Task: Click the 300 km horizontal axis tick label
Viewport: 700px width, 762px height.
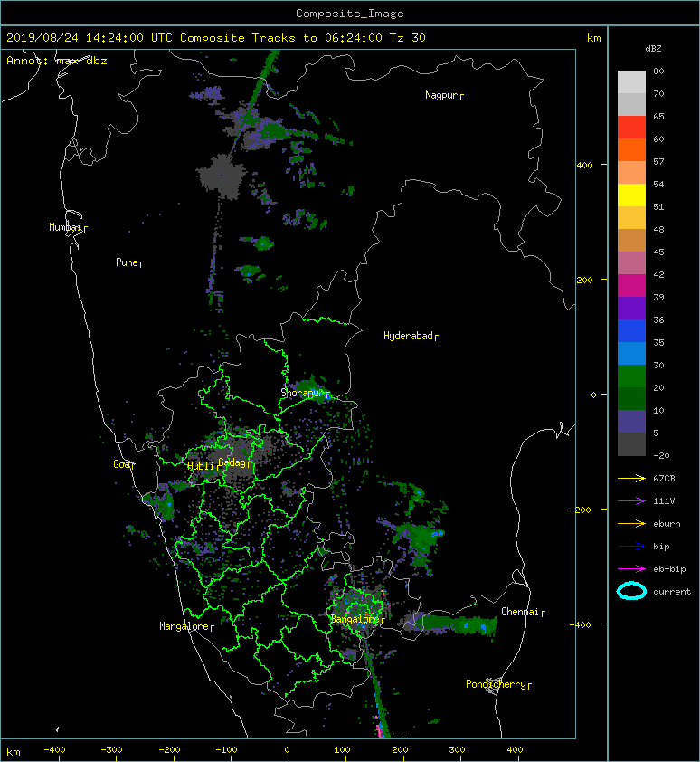Action: pyautogui.click(x=457, y=750)
